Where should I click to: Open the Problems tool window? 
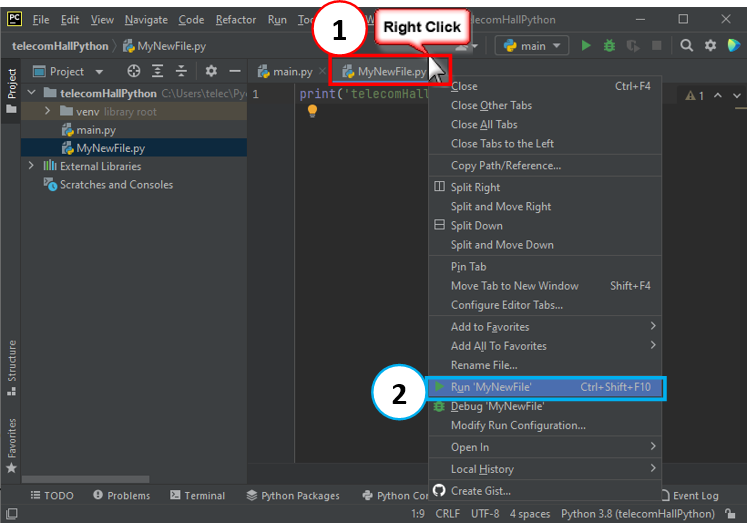[x=121, y=495]
